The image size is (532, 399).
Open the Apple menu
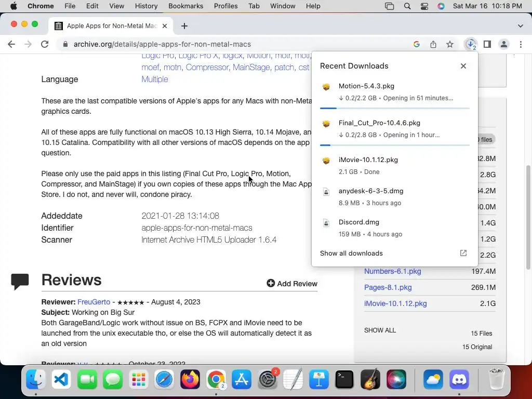click(14, 6)
